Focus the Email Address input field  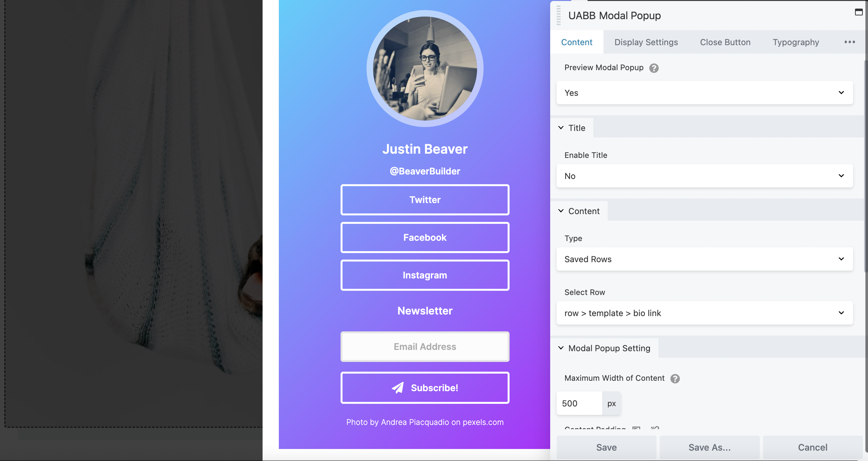click(425, 347)
